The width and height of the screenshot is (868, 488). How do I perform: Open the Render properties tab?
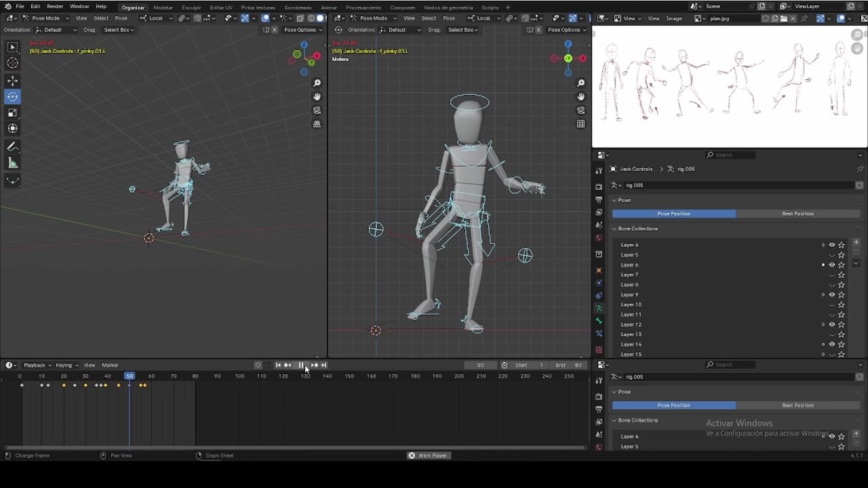pyautogui.click(x=599, y=186)
